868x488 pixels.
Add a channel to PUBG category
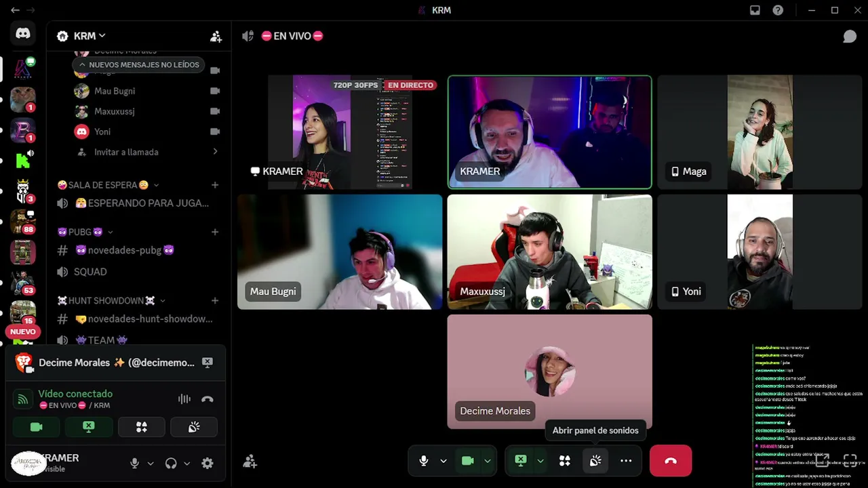215,232
